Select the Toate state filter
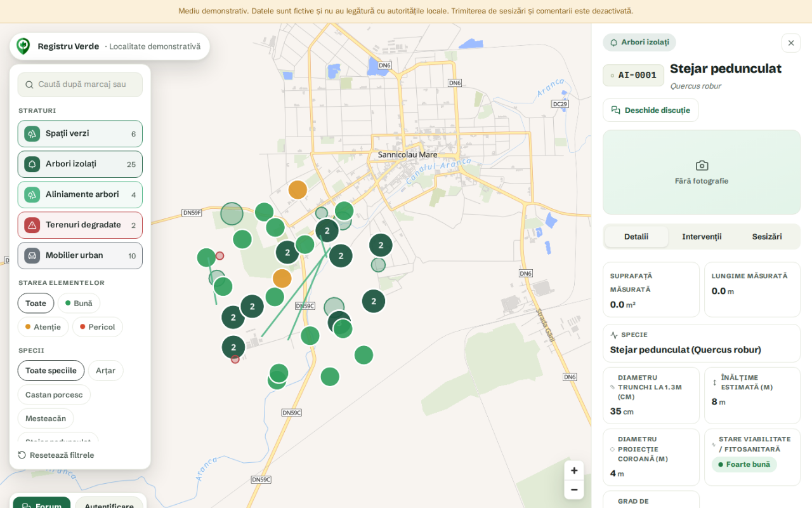This screenshot has height=508, width=812. tap(36, 304)
